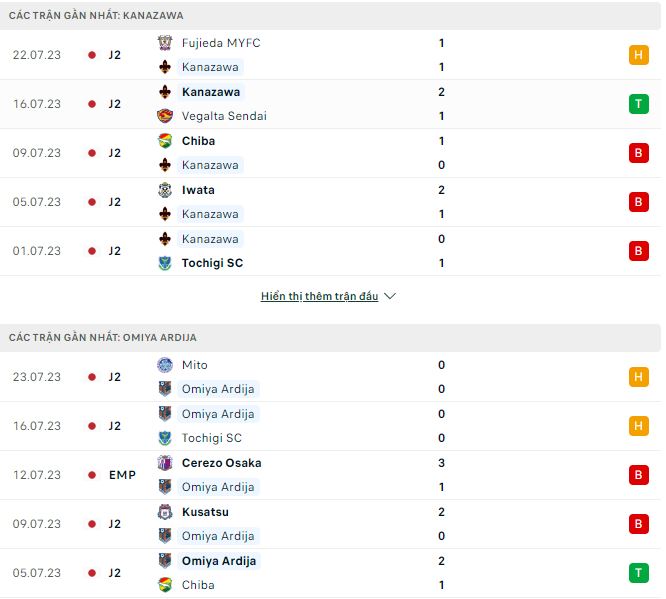This screenshot has width=666, height=599.
Task: Expand the Hiển thị thêm trận đấu chevron
Action: [390, 297]
